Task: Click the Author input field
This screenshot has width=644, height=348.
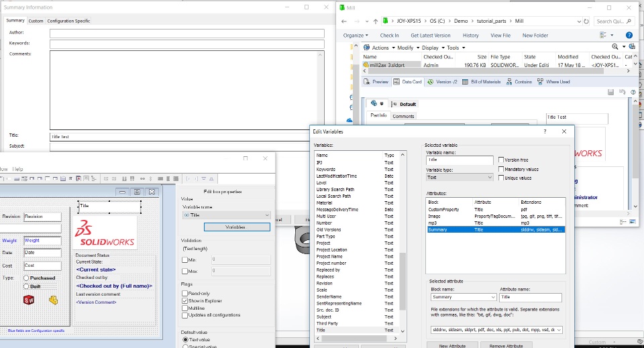Action: click(x=187, y=34)
